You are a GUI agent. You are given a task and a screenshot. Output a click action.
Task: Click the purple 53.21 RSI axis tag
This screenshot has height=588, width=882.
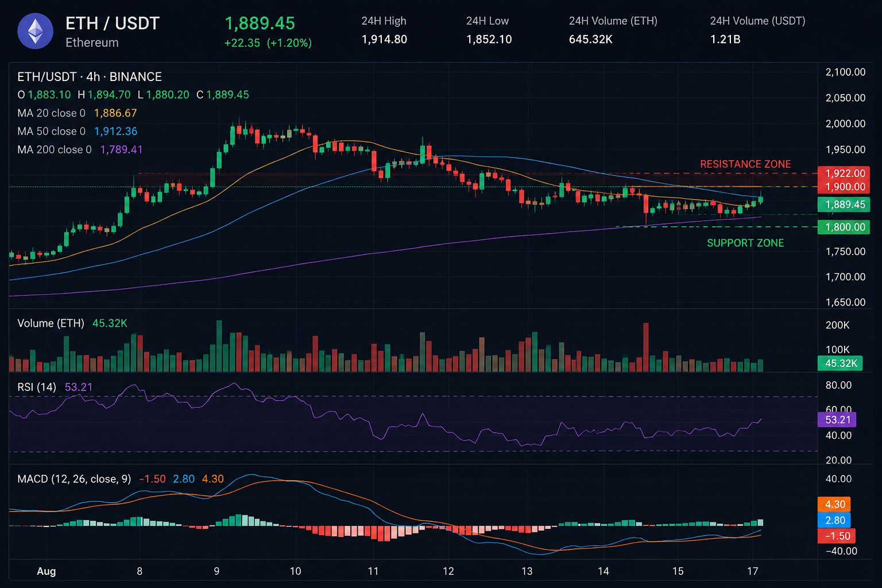pyautogui.click(x=837, y=420)
